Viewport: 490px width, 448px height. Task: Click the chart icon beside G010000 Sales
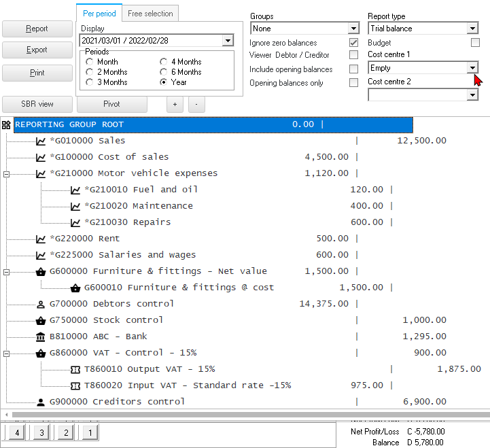[41, 141]
